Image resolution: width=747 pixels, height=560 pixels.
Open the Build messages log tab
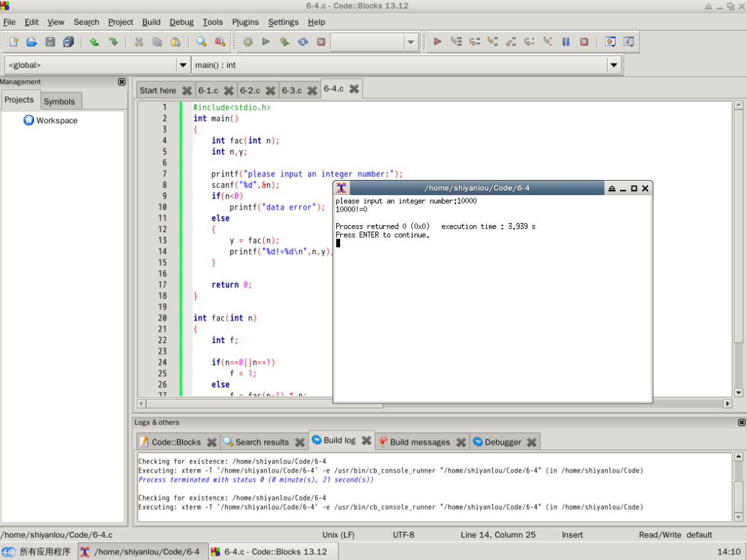click(x=420, y=442)
